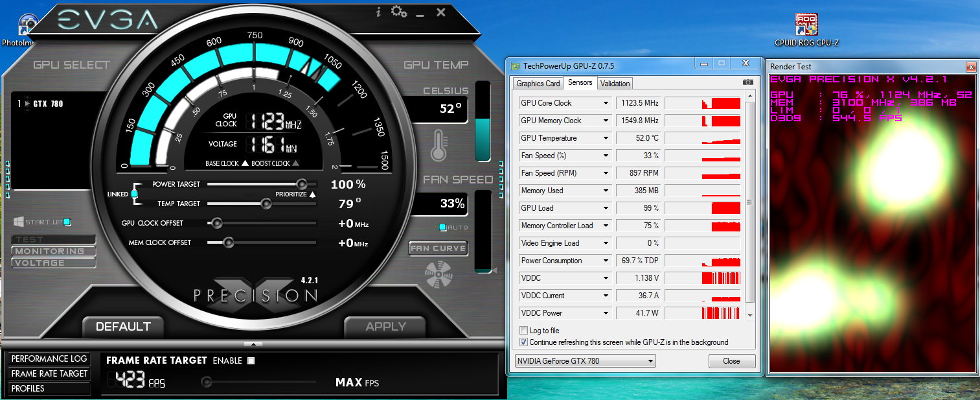Open the Fan Speed (%) sensor dropdown

point(606,156)
